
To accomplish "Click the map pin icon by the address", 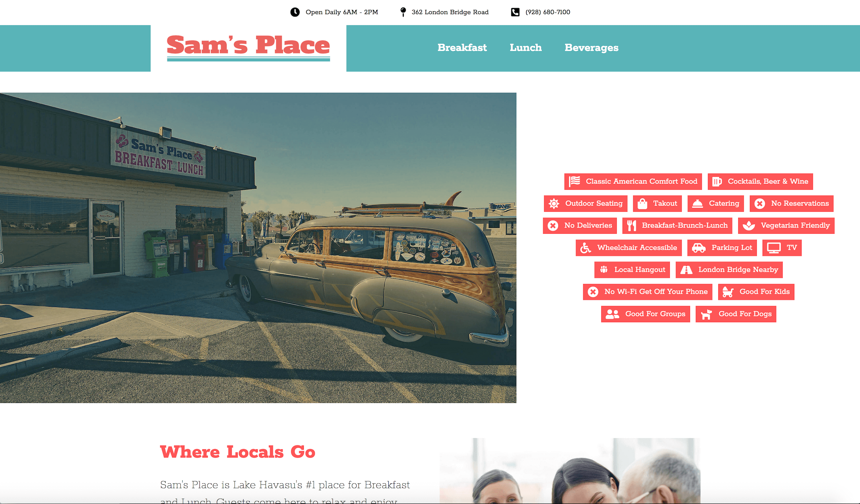I will (403, 12).
